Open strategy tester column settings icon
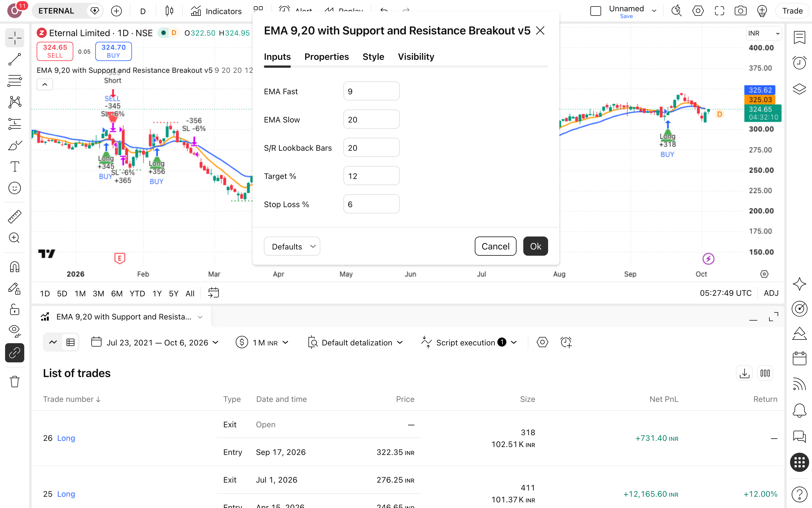 765,373
